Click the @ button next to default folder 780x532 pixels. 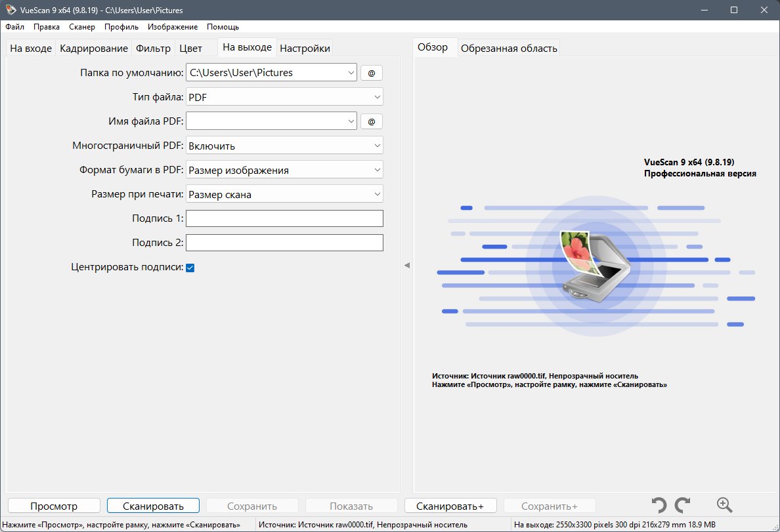pos(371,73)
